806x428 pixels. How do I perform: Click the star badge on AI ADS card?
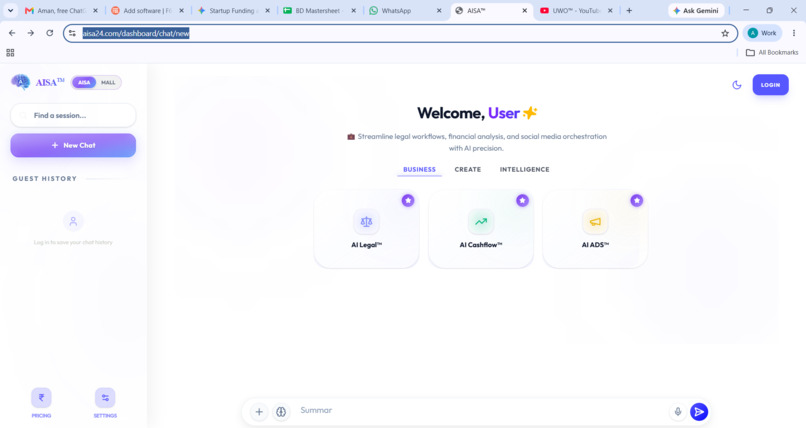coord(636,200)
